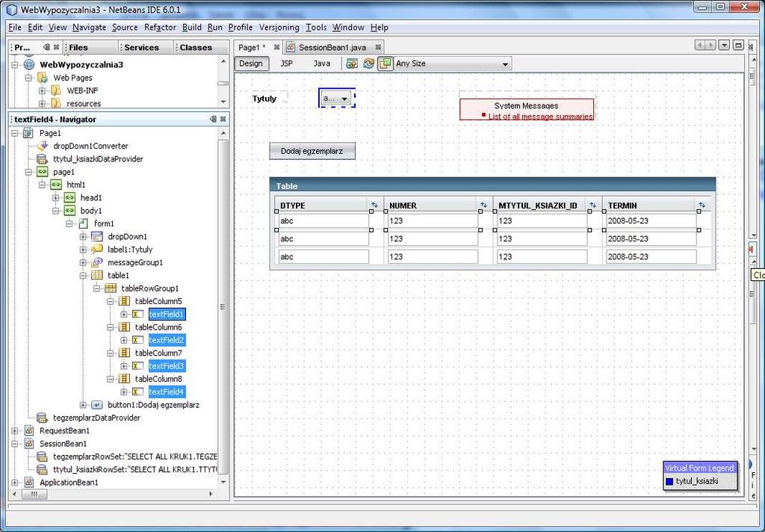Click the TERMIN column sort icon
Viewport: 765px width, 532px height.
702,205
